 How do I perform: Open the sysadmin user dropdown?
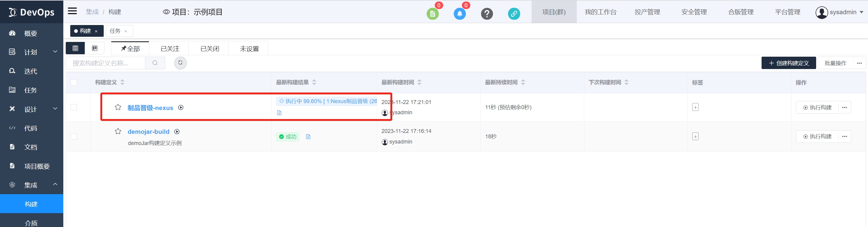pos(839,12)
